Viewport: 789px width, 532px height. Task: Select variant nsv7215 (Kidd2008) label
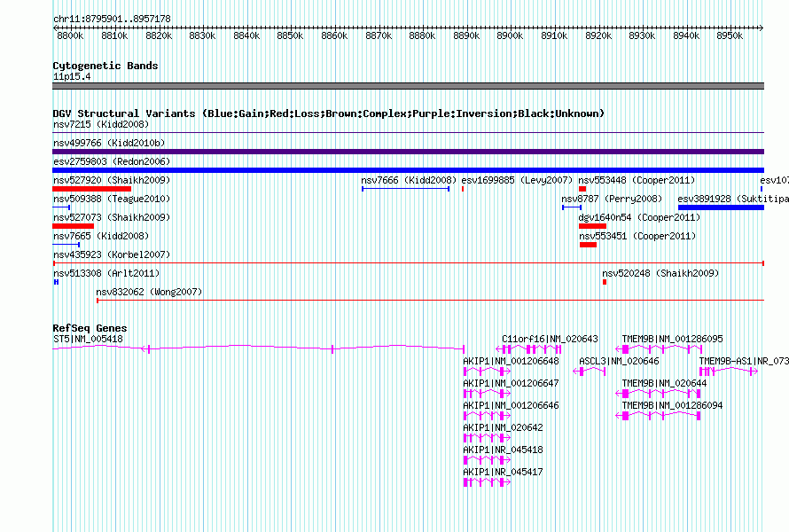point(101,124)
